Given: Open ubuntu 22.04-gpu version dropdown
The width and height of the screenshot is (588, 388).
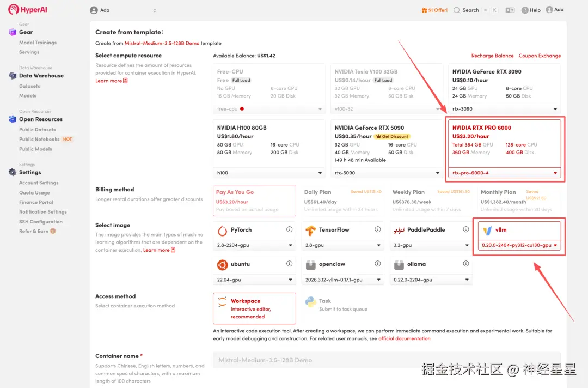Looking at the screenshot, I should click(x=254, y=280).
